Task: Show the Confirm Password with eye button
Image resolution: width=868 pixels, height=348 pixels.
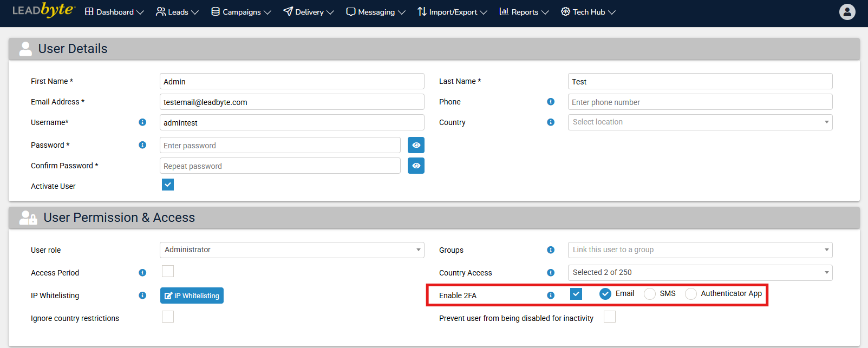Action: (x=416, y=166)
